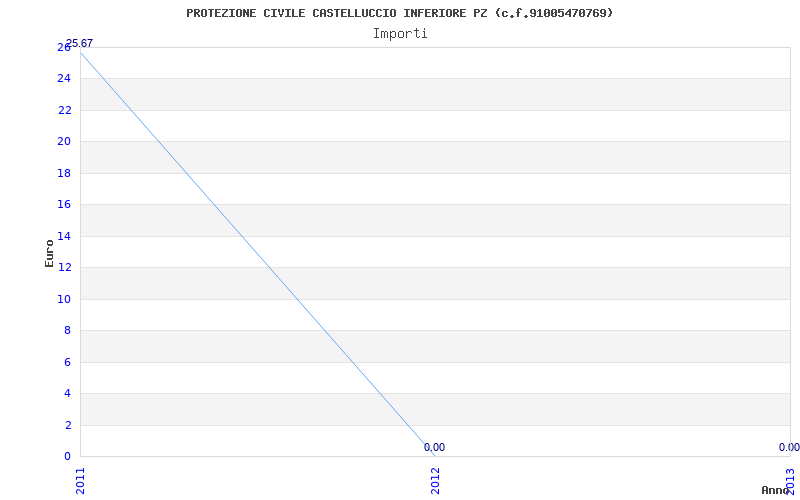Select the 2011 x-axis year label
The image size is (800, 500).
coord(81,481)
